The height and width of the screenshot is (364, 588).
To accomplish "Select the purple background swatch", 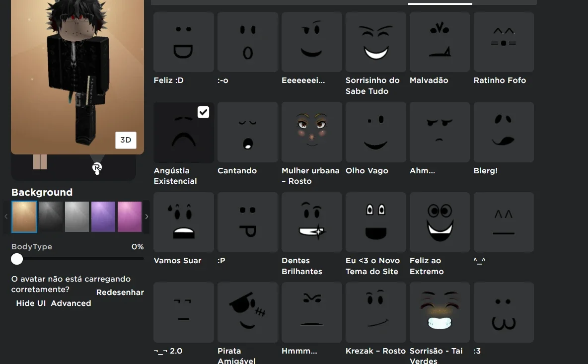I will coord(103,217).
